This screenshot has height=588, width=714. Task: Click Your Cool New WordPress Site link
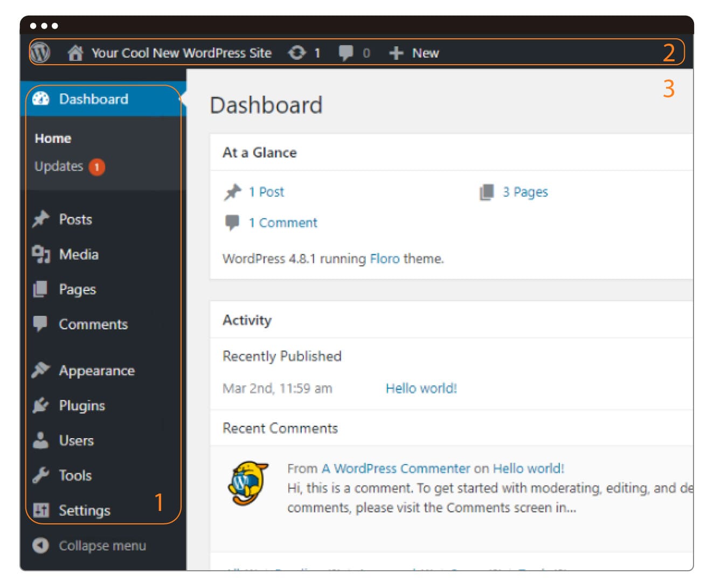pyautogui.click(x=182, y=53)
